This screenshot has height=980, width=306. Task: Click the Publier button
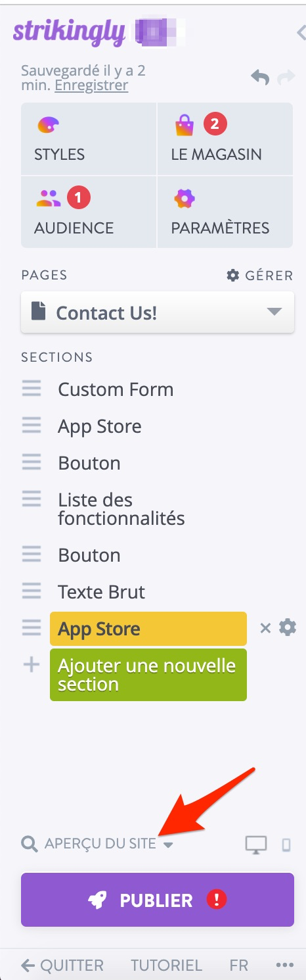(158, 900)
